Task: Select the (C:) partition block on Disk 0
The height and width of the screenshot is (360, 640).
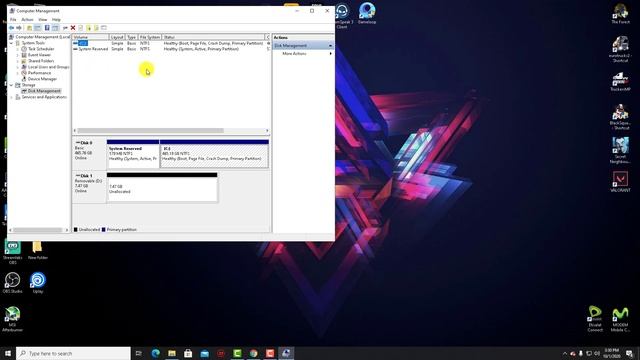Action: coord(214,154)
